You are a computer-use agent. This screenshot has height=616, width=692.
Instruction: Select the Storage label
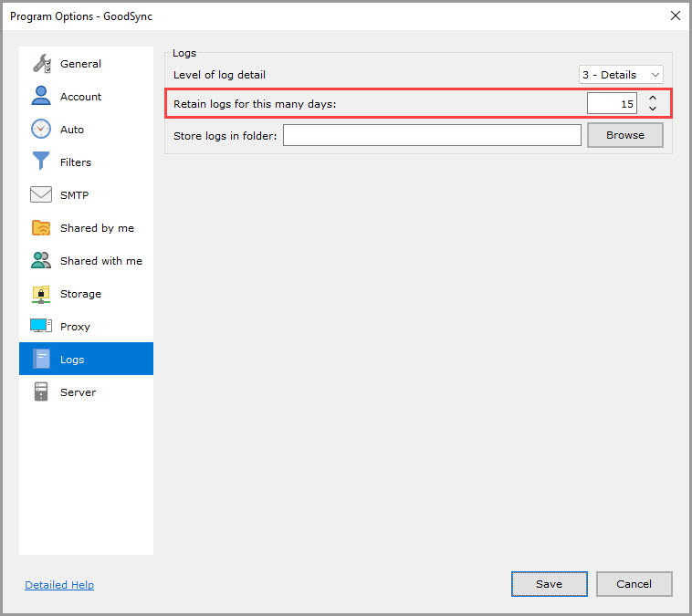click(80, 294)
